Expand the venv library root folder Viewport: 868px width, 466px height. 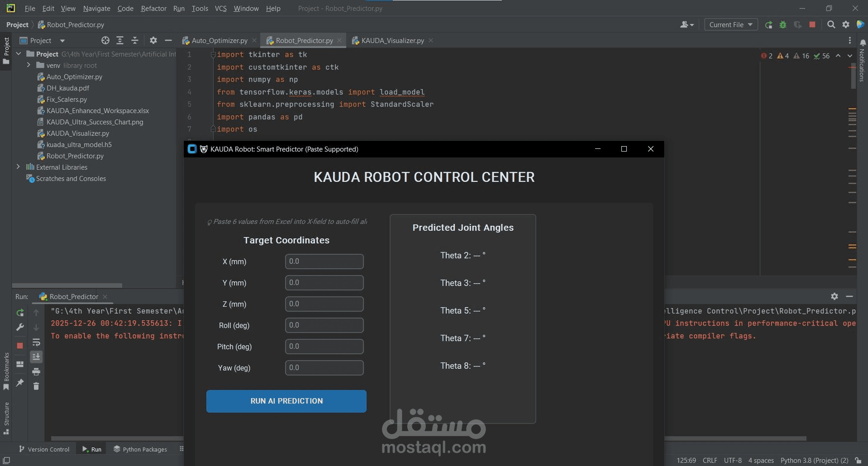[x=29, y=65]
